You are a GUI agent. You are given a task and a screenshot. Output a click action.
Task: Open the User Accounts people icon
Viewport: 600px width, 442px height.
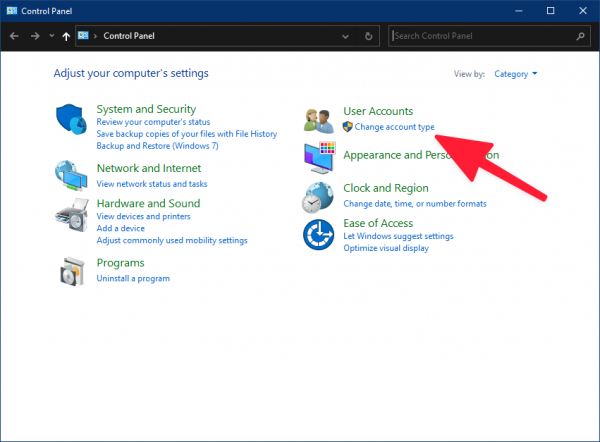pyautogui.click(x=318, y=121)
